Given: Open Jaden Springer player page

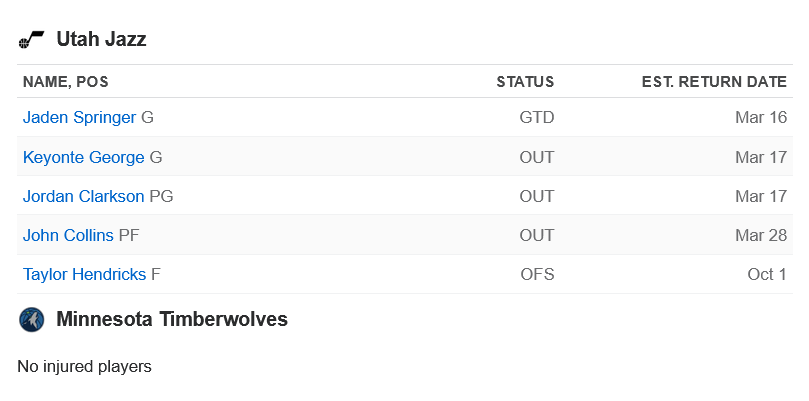Looking at the screenshot, I should tap(79, 118).
